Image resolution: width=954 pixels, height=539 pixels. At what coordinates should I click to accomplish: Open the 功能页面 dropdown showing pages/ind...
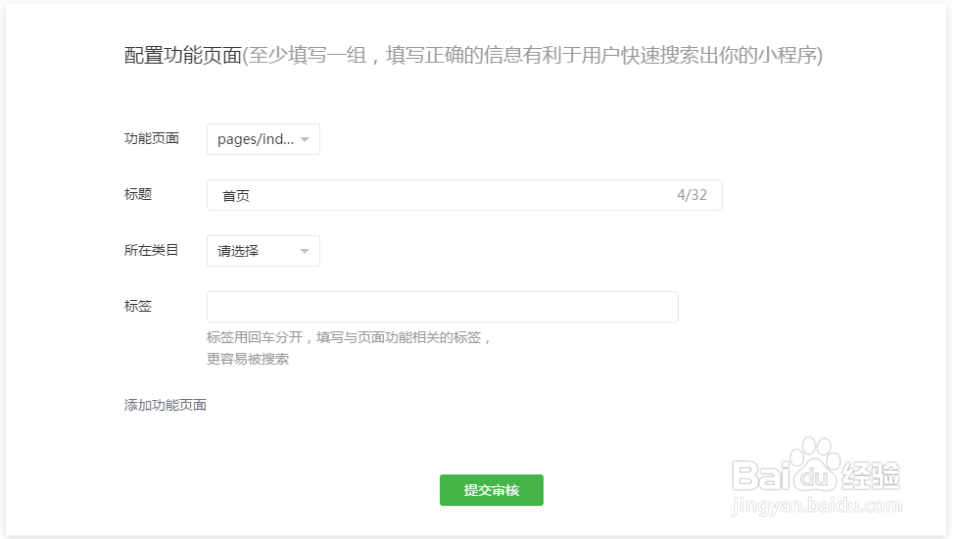(263, 139)
